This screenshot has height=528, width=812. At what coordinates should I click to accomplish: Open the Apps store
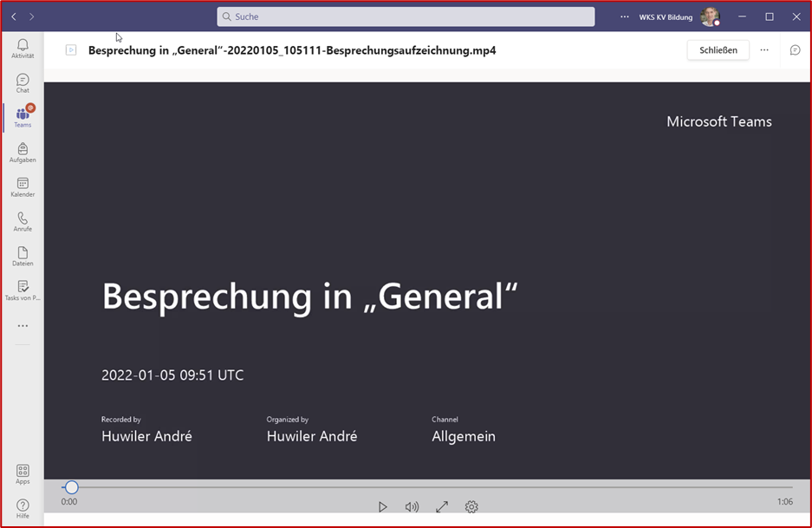tap(23, 474)
